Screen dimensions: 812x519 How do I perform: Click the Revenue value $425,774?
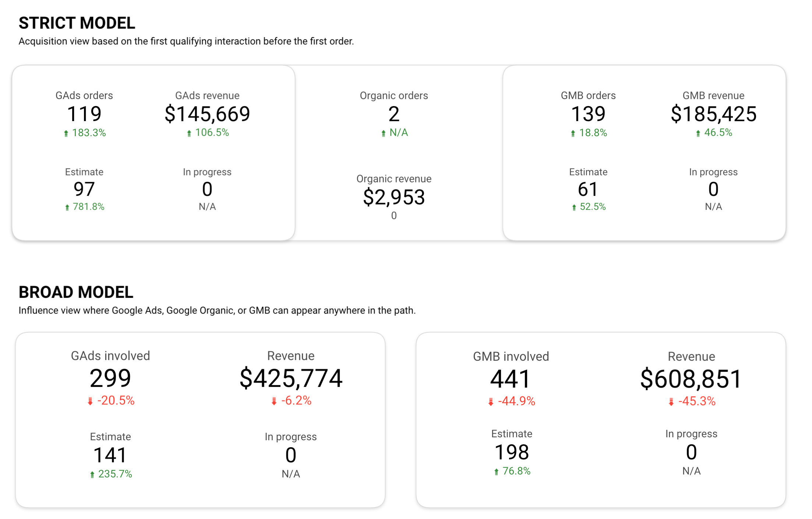(291, 378)
